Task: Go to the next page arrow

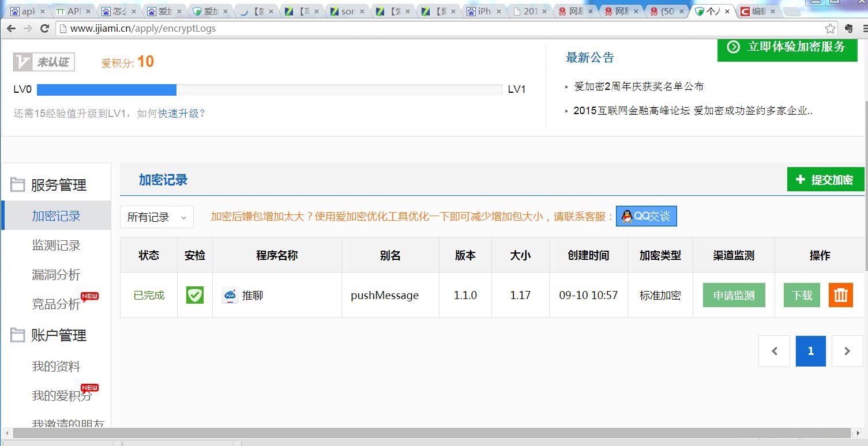Action: coord(847,351)
